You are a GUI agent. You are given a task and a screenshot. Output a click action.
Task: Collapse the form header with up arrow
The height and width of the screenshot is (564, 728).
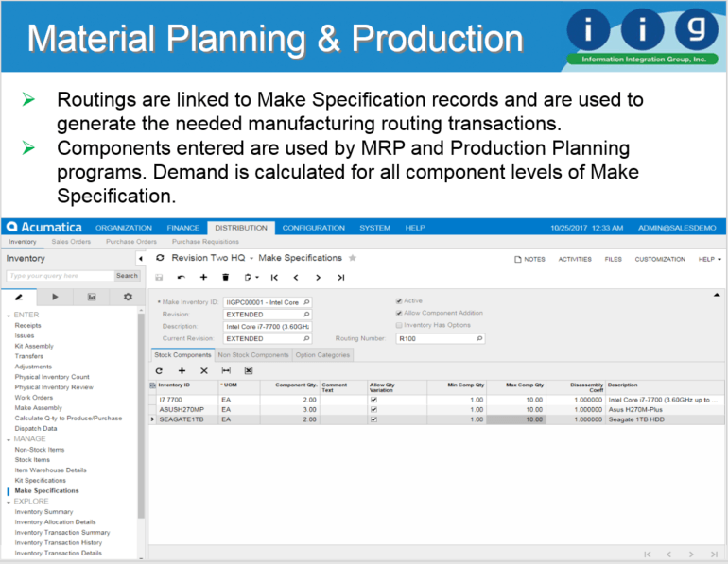pos(717,295)
